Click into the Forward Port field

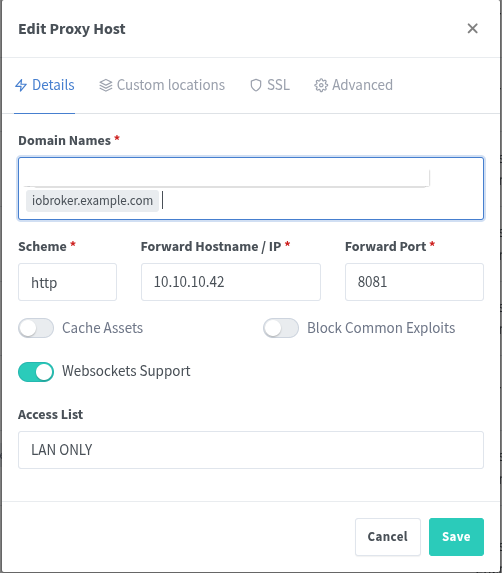click(x=414, y=282)
